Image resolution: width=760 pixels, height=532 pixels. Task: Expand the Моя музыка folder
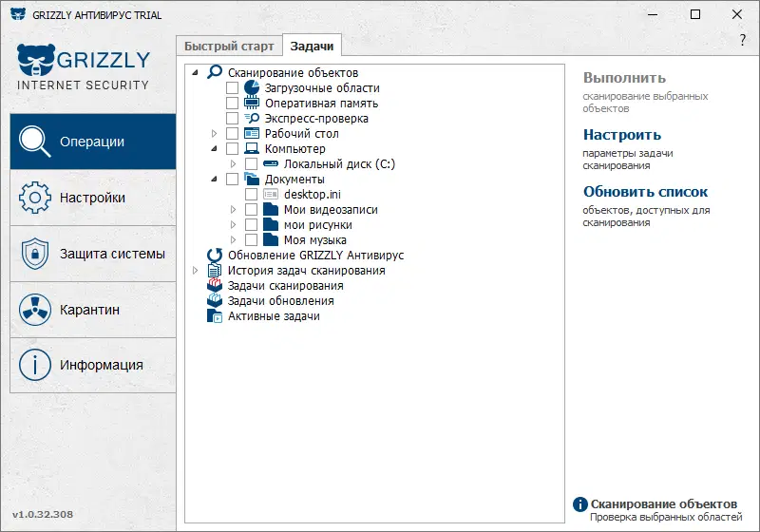pos(233,239)
